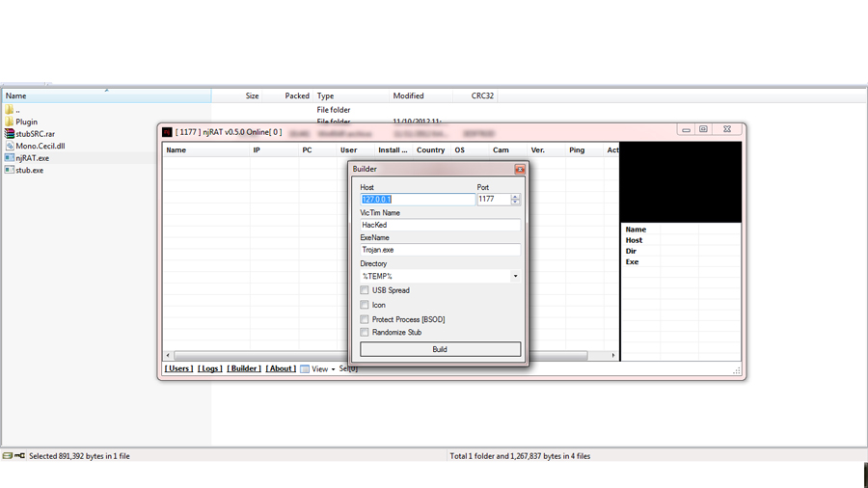Decrease the Port value with down arrow
Viewport: 868px width, 488px height.
[515, 202]
